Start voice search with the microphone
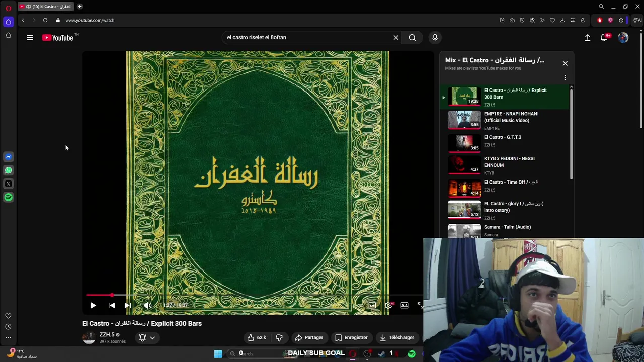This screenshot has height=362, width=644. pos(435,37)
